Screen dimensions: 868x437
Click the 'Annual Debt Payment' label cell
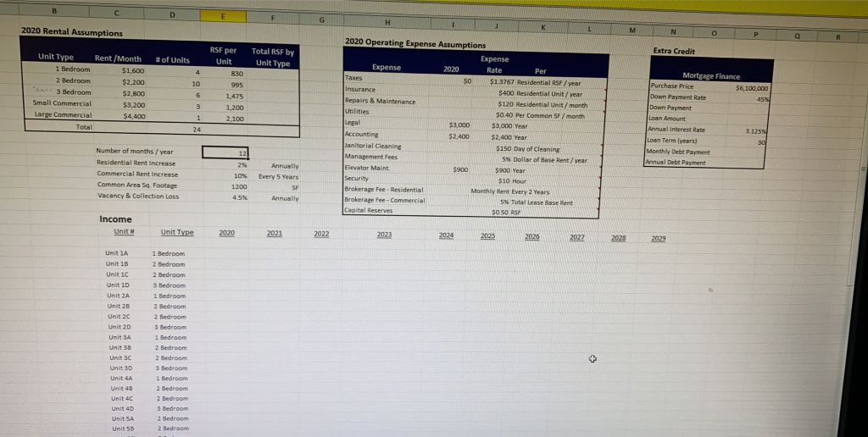[676, 163]
